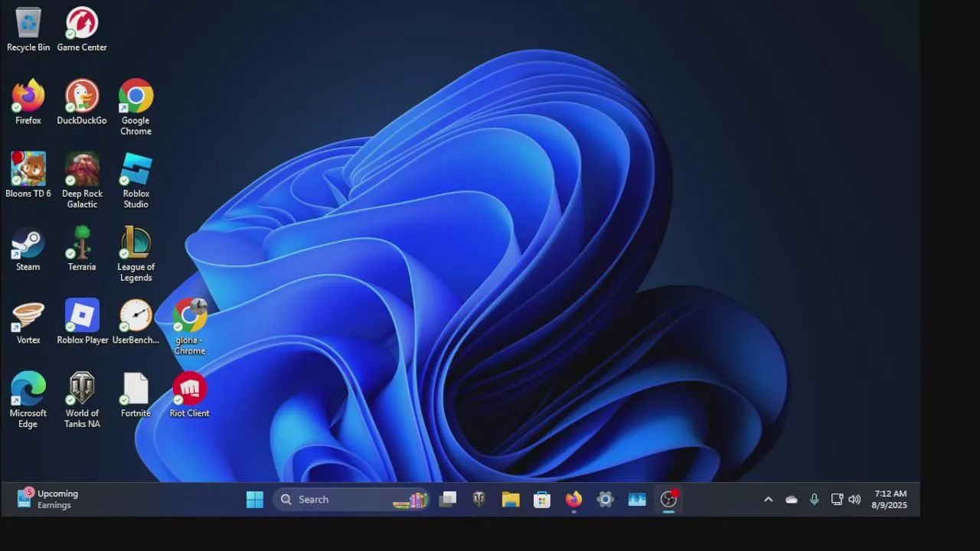The image size is (980, 551).
Task: Open the clock showing 7:12 AM
Action: pyautogui.click(x=890, y=500)
